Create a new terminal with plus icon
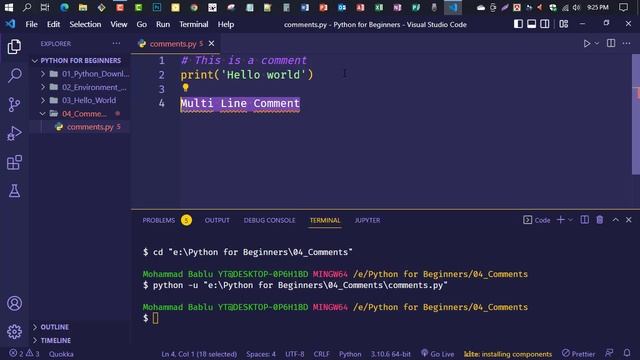This screenshot has height=360, width=640. click(x=560, y=220)
